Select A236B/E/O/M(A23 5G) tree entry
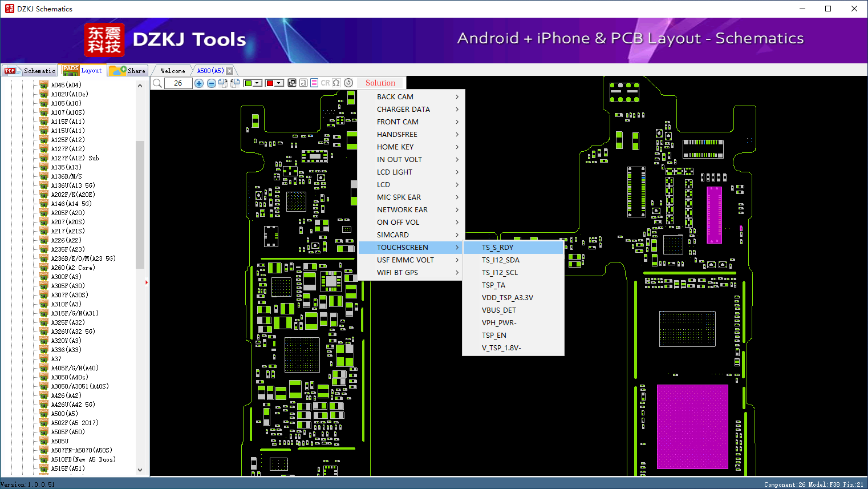The height and width of the screenshot is (489, 868). pyautogui.click(x=83, y=258)
